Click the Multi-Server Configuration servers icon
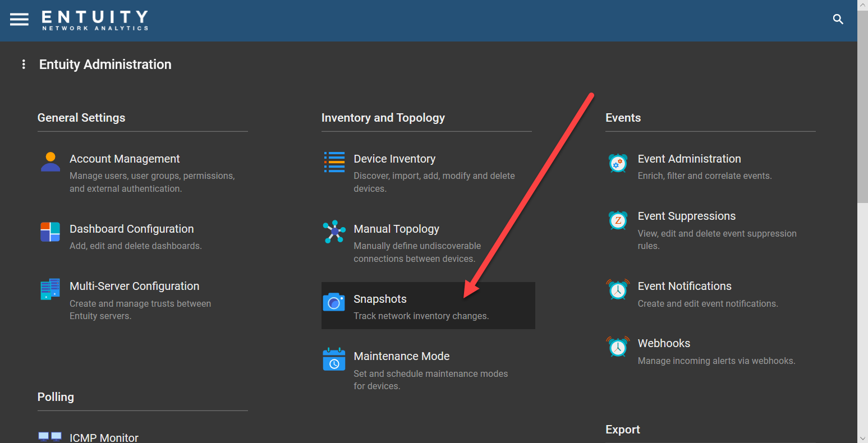868x443 pixels. (x=50, y=289)
